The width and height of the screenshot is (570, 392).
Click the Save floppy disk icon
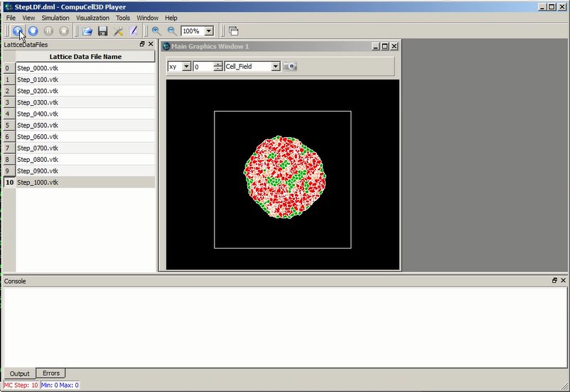pyautogui.click(x=102, y=31)
